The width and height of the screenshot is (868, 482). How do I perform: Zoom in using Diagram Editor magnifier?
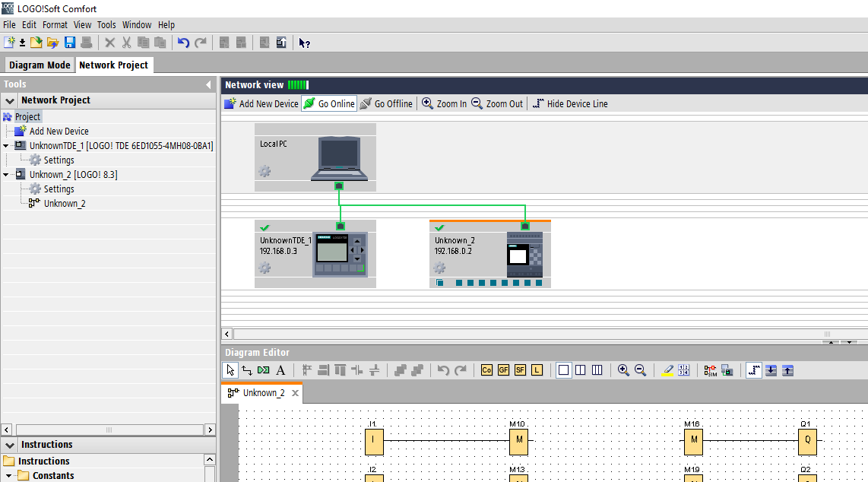(623, 370)
